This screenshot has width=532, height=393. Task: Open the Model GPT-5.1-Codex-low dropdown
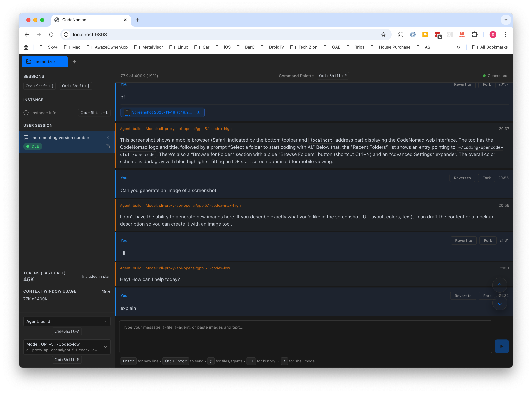67,347
